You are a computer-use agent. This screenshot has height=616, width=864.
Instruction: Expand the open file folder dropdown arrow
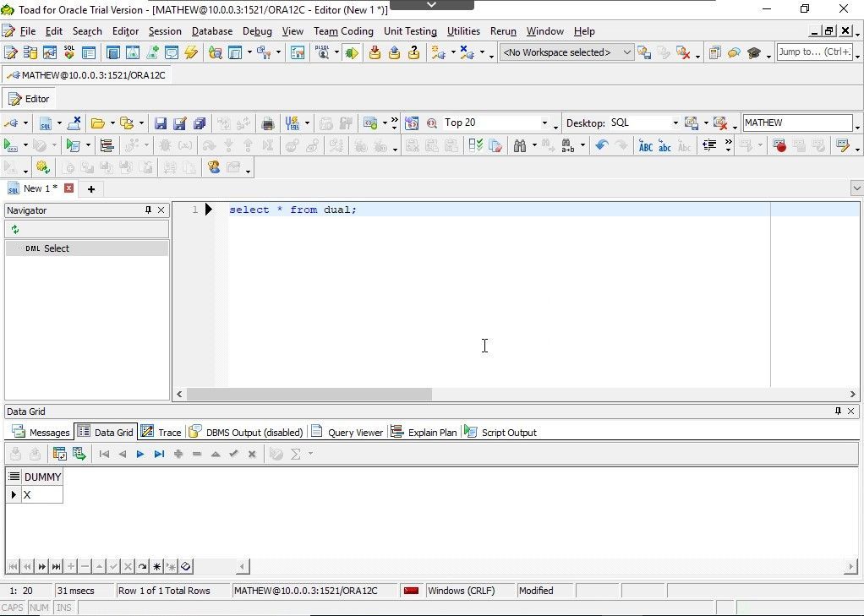pos(112,123)
